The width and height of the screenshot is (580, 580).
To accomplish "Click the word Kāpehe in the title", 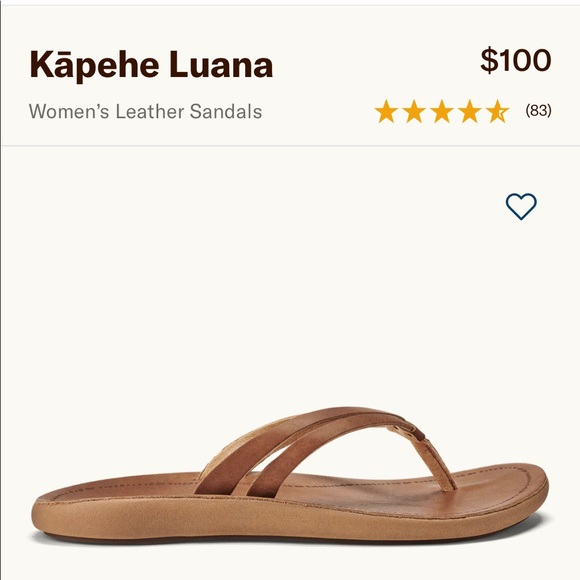I will pyautogui.click(x=94, y=67).
